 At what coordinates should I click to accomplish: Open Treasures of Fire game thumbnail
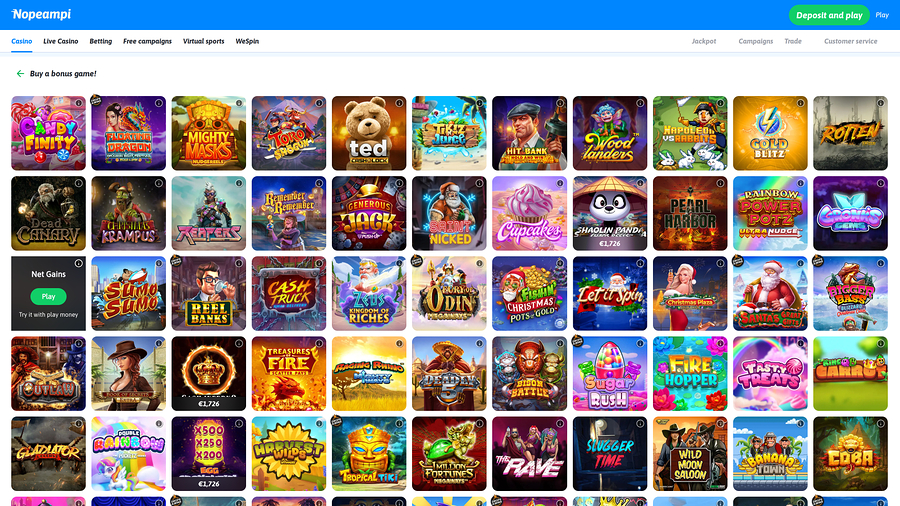[289, 373]
